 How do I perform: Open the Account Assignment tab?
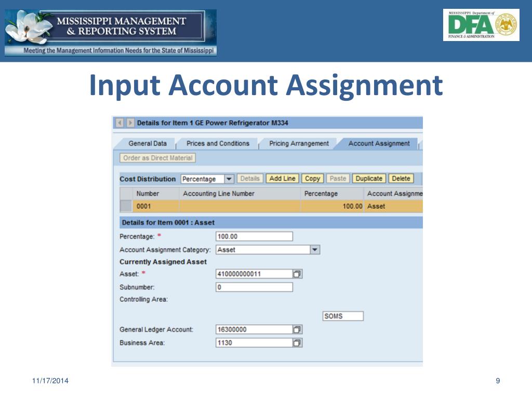(379, 143)
